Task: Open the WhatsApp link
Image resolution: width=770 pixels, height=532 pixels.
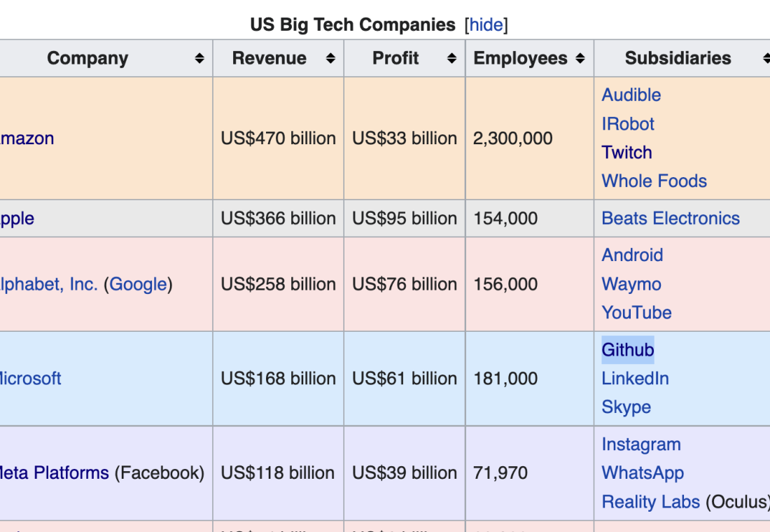Action: [x=643, y=472]
